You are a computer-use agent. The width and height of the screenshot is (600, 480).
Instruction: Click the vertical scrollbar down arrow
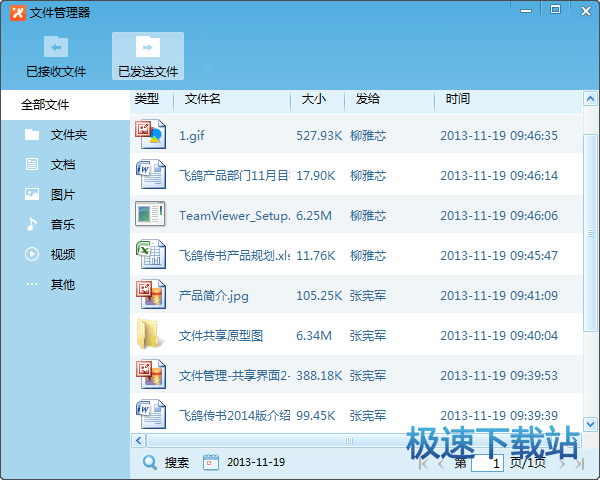tap(590, 424)
